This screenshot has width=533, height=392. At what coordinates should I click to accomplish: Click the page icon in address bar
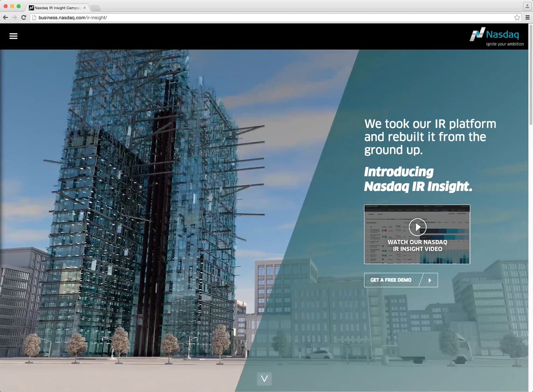click(35, 17)
